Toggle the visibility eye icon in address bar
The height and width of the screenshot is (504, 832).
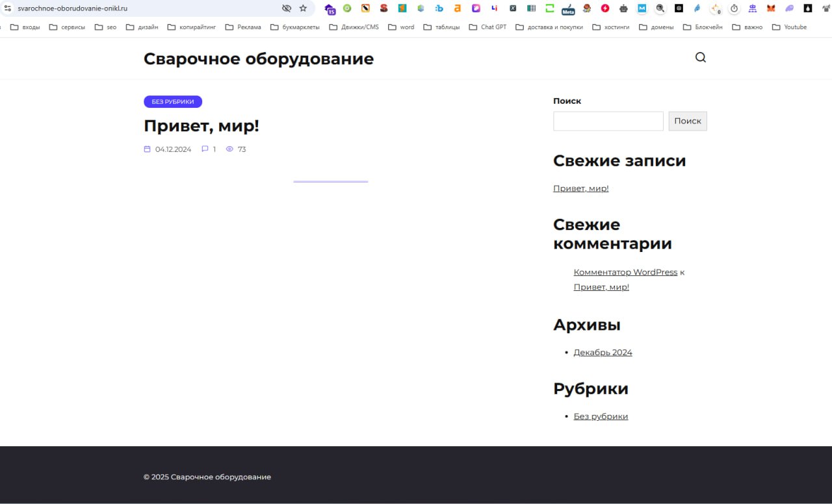[286, 8]
